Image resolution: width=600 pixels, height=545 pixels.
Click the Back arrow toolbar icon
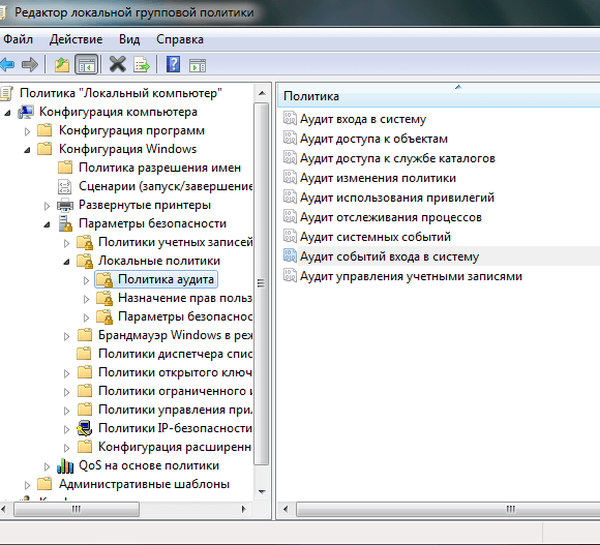[x=8, y=65]
